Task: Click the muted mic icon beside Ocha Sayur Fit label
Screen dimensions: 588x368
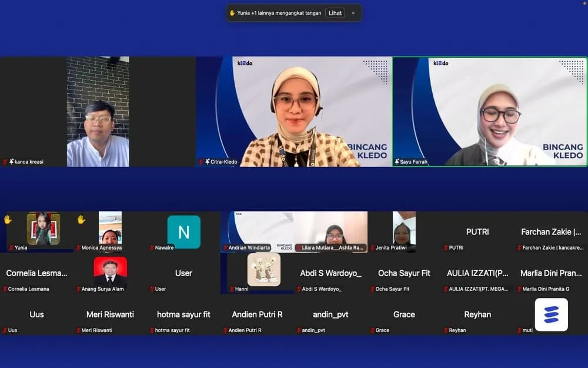Action: [x=372, y=289]
